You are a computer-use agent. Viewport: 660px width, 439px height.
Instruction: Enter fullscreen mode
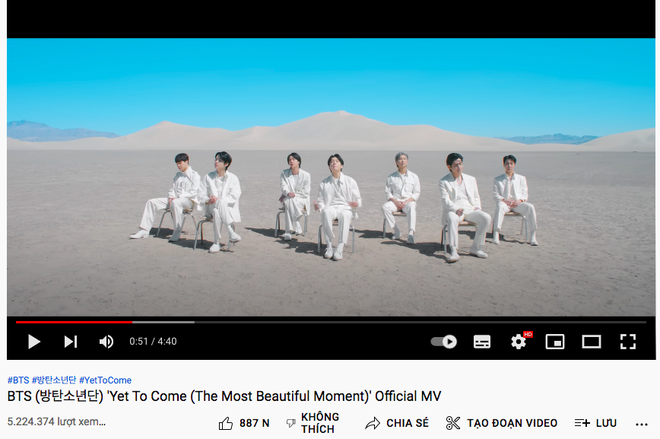tap(628, 341)
